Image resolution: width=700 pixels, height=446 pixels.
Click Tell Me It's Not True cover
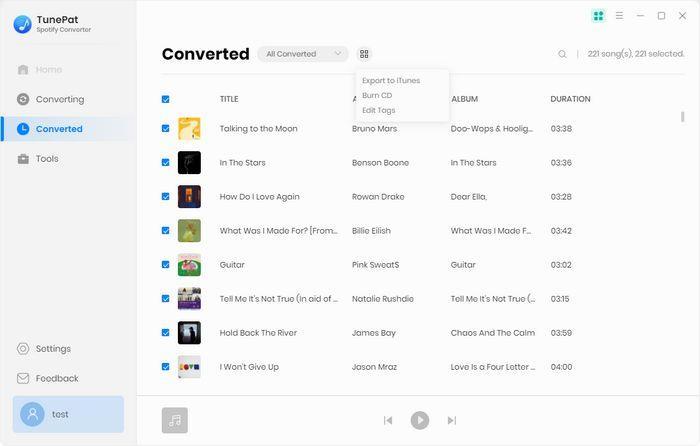click(189, 299)
